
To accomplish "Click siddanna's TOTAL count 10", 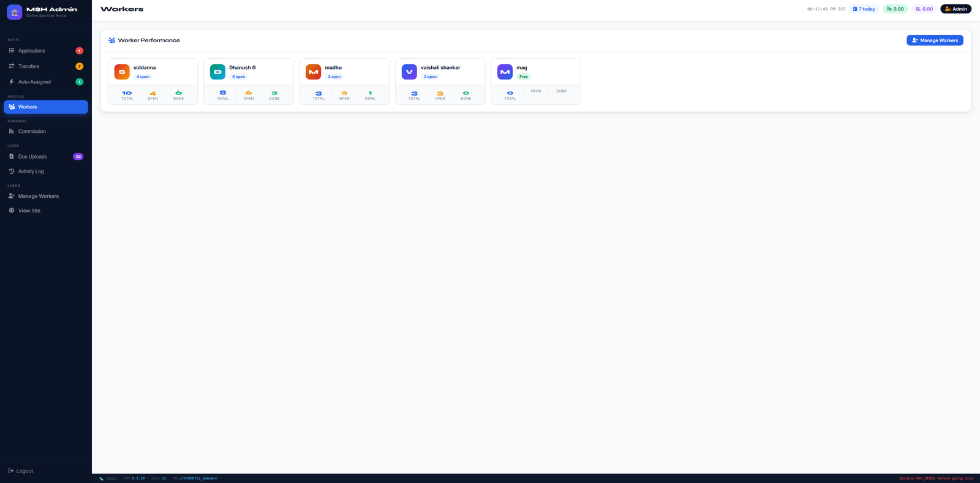I will point(127,93).
